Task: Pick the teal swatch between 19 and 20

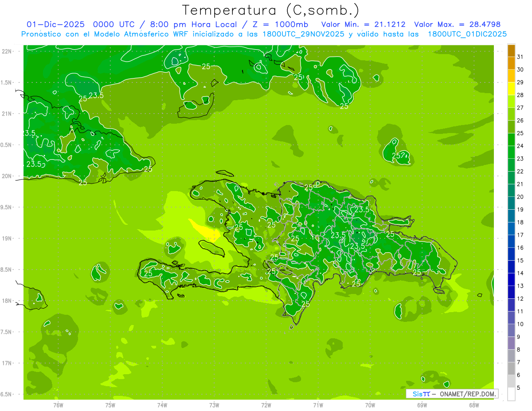Action: coord(511,204)
